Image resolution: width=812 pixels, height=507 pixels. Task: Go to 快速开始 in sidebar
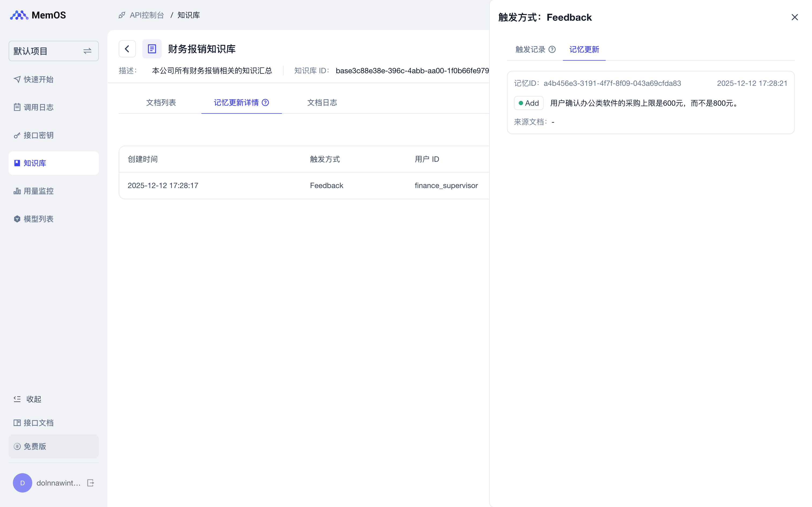38,79
